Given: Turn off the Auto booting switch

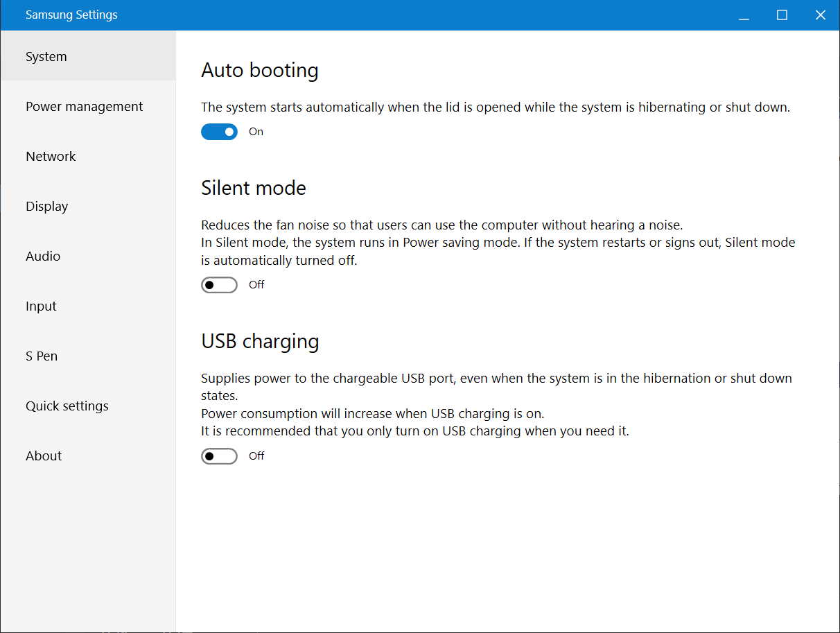Looking at the screenshot, I should click(x=219, y=132).
